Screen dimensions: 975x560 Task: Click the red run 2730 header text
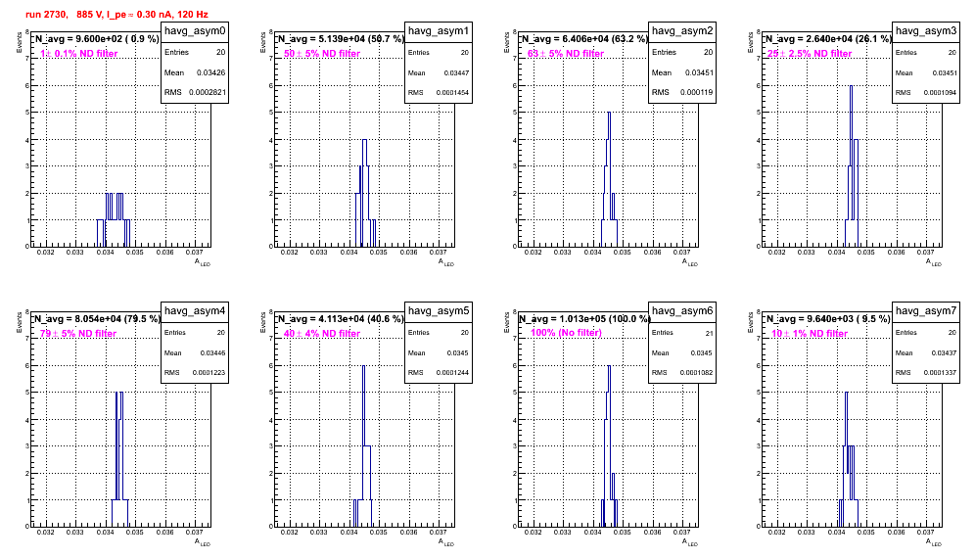pyautogui.click(x=116, y=15)
